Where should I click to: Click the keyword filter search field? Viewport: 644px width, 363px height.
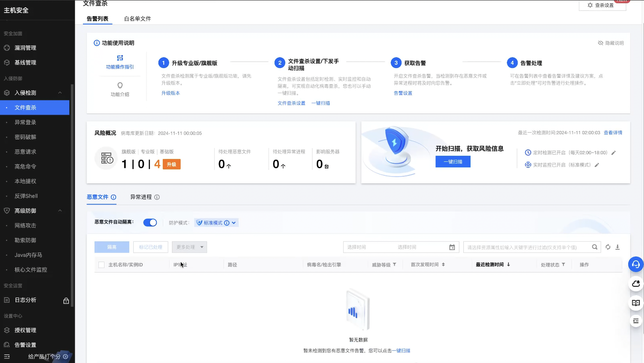[525, 247]
